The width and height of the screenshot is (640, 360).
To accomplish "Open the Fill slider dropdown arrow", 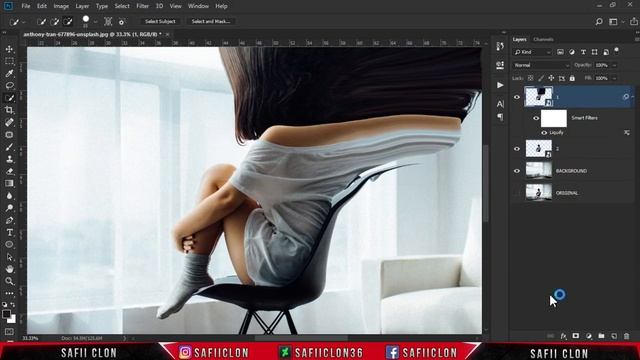I will pyautogui.click(x=614, y=78).
